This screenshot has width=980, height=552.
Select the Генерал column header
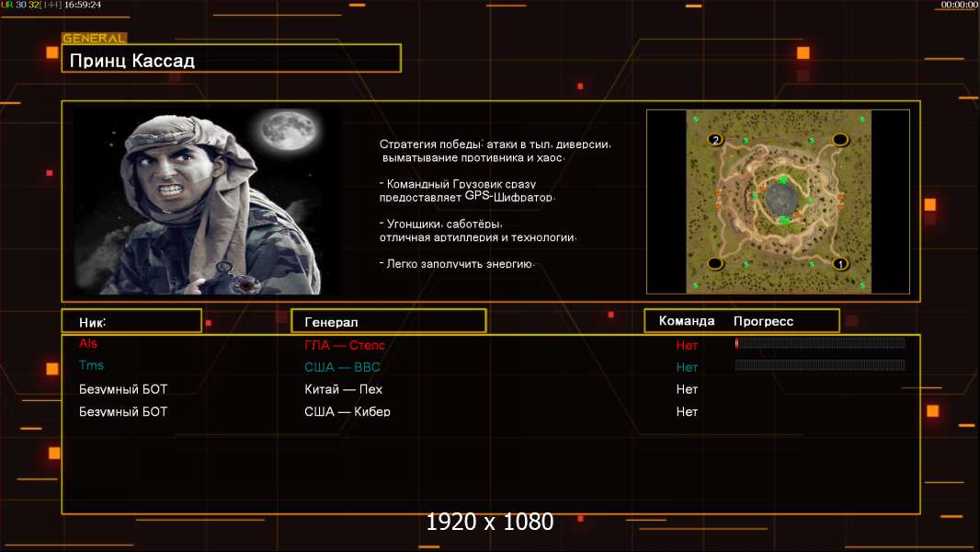click(389, 321)
